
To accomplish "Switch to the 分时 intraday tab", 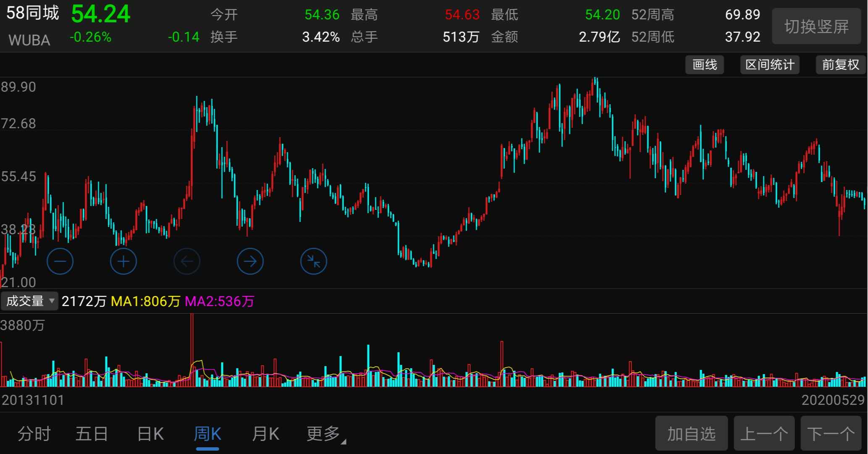I will point(34,433).
